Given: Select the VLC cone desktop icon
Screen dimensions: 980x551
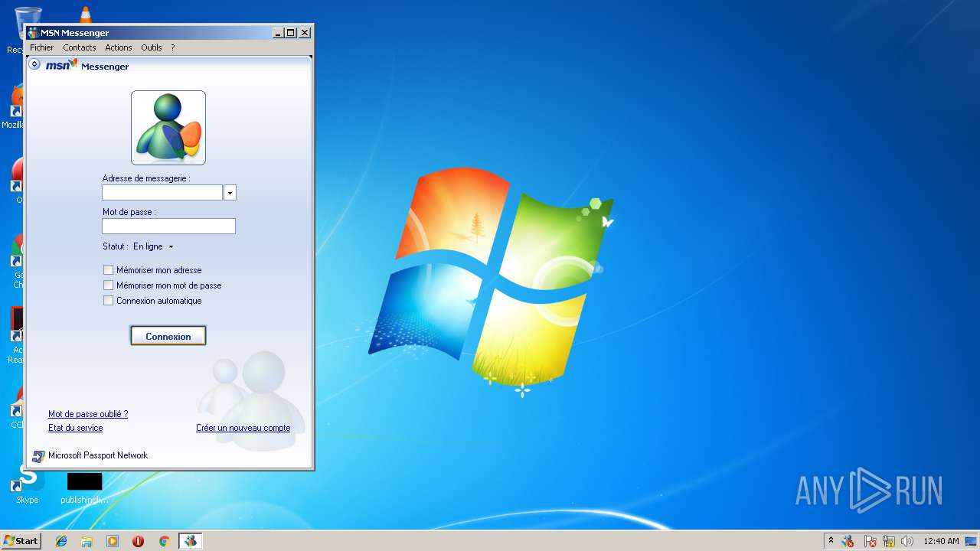Looking at the screenshot, I should point(85,14).
